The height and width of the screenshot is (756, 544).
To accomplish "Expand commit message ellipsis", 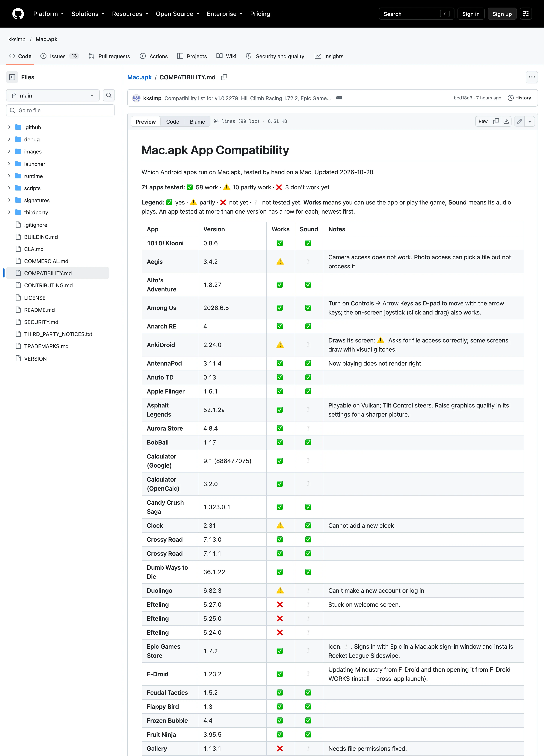I will pos(339,98).
